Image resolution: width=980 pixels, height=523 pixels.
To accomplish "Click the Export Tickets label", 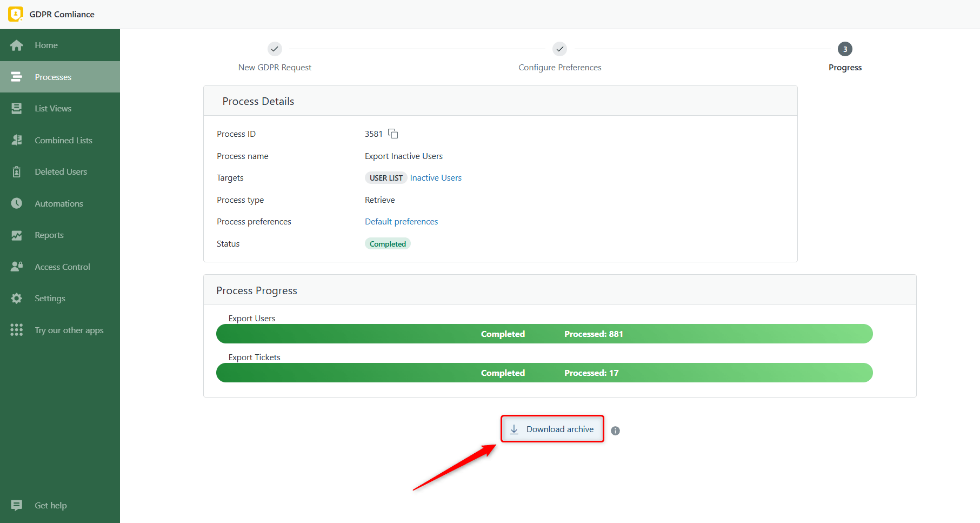I will pos(254,358).
